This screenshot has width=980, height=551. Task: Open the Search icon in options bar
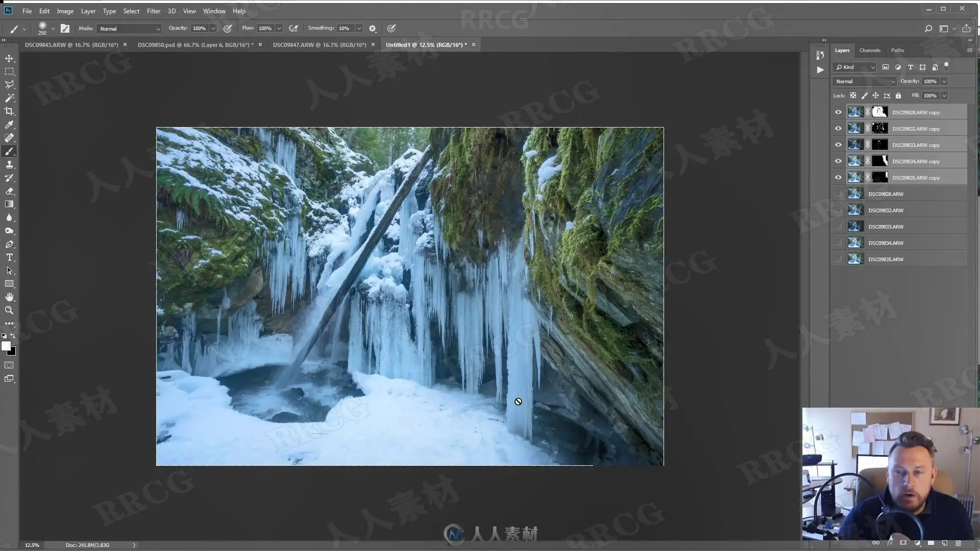[928, 29]
